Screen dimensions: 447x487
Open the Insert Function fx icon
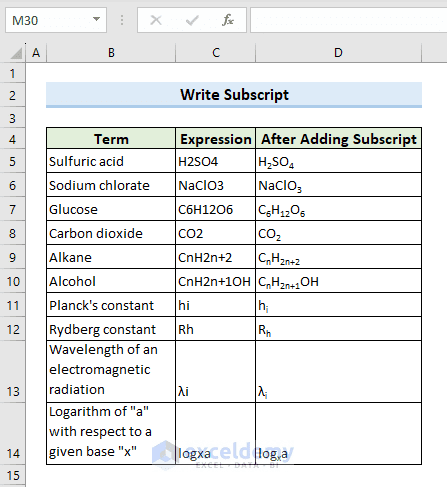228,20
